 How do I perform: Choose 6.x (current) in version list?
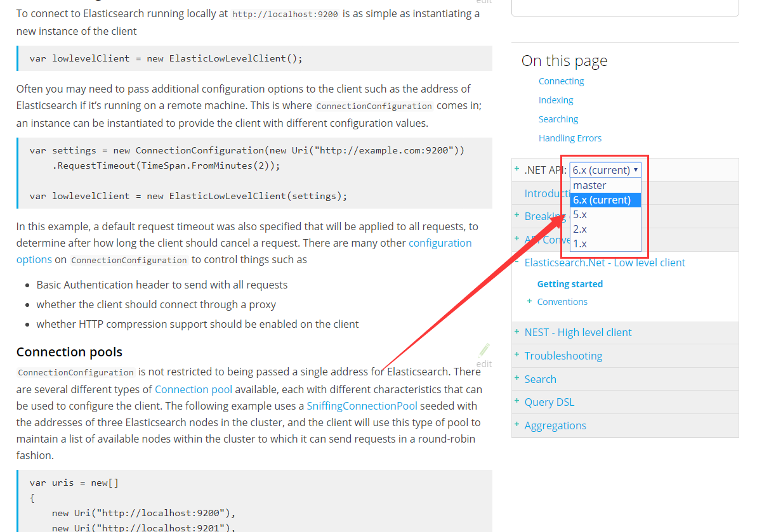tap(606, 200)
